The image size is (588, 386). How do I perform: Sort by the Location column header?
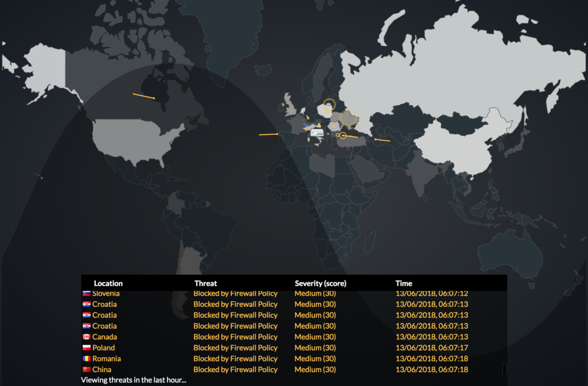pyautogui.click(x=108, y=283)
